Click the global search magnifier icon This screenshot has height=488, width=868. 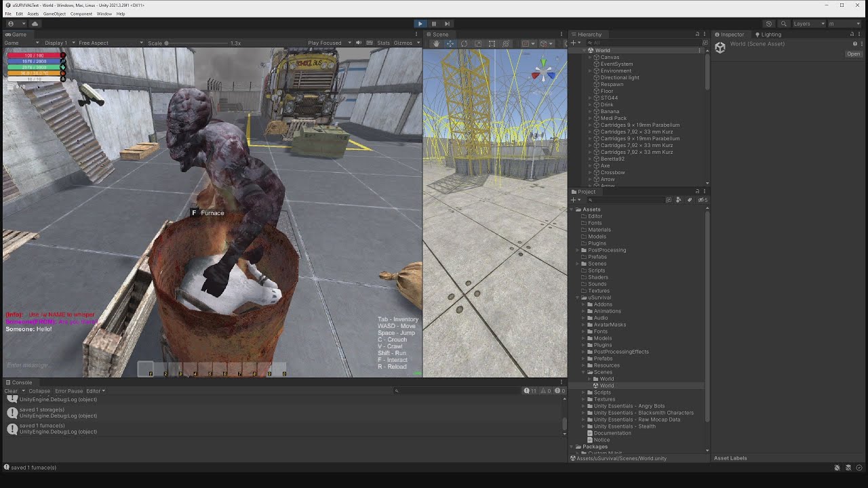(x=783, y=24)
